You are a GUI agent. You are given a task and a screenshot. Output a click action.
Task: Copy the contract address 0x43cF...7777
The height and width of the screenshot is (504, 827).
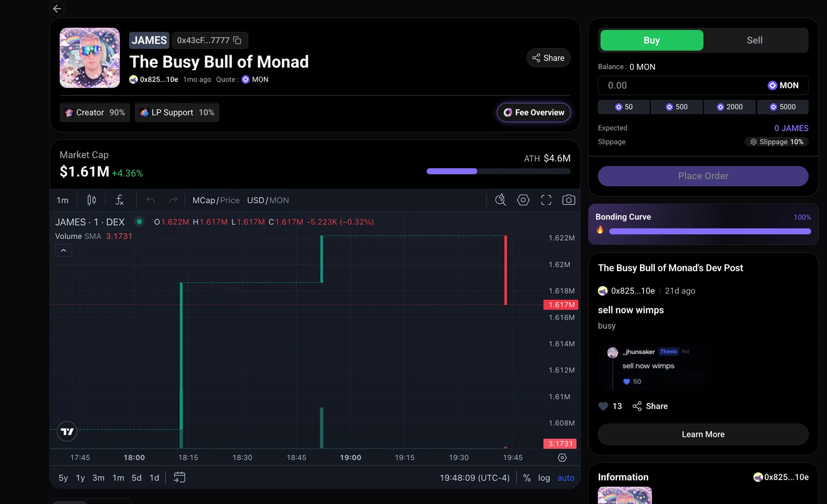[237, 40]
